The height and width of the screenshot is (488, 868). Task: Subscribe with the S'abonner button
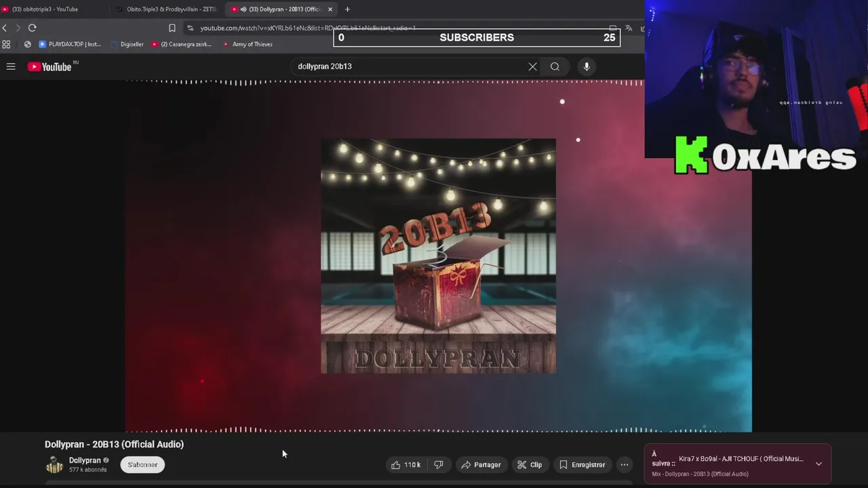pos(142,465)
